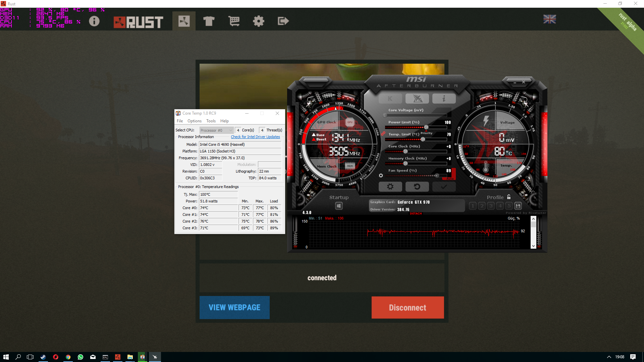This screenshot has width=644, height=362.
Task: Click the up arrow on monitor graph scrollbar
Action: [x=533, y=219]
